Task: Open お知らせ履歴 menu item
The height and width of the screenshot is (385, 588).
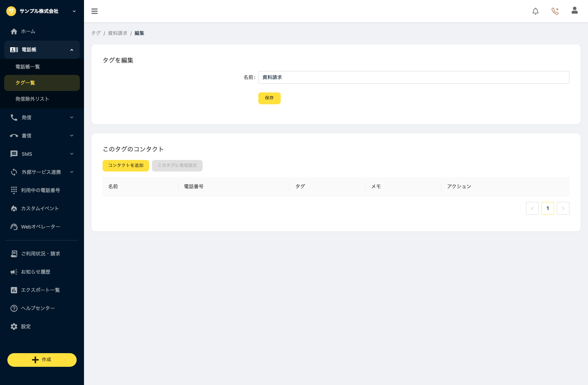Action: (x=42, y=272)
